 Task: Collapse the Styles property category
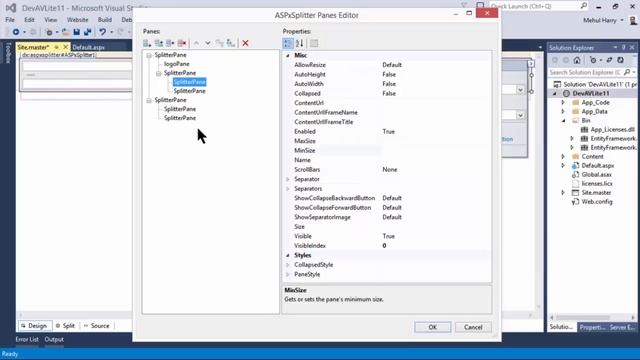click(288, 256)
